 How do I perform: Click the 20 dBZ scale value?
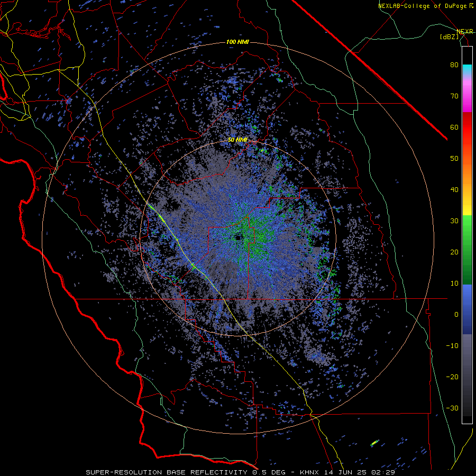(454, 252)
